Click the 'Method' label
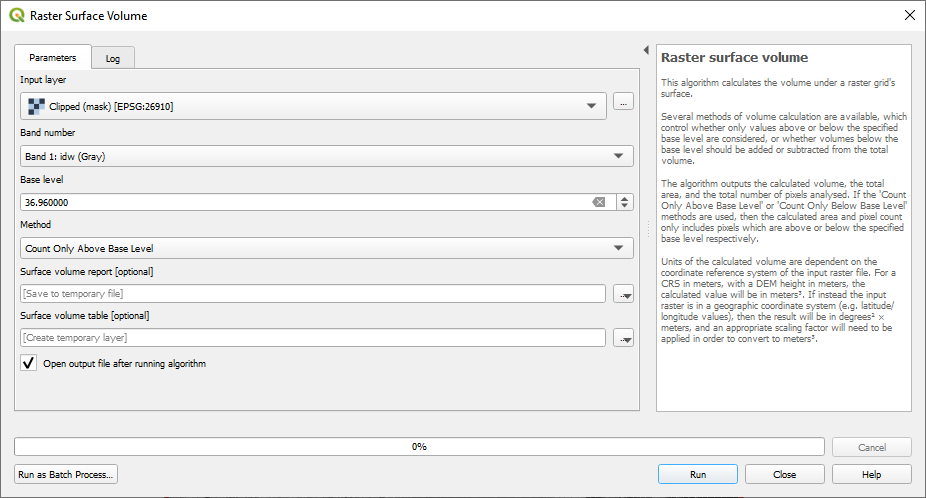The image size is (926, 498). tap(35, 224)
